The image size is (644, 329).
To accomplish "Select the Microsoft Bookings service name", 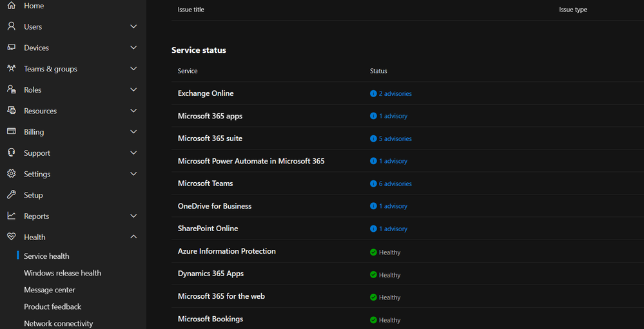I will pos(210,318).
